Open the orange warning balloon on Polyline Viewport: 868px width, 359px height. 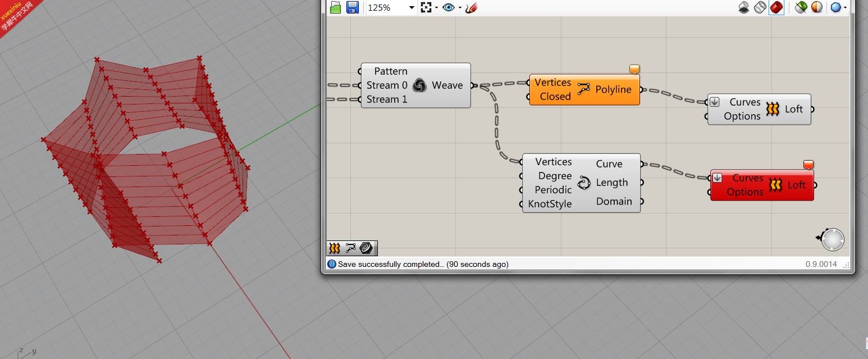(x=634, y=69)
